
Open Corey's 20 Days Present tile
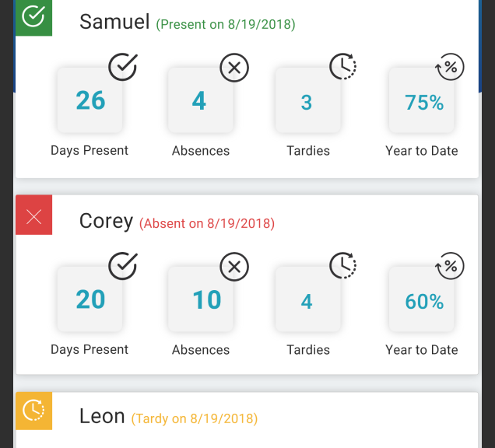point(90,299)
